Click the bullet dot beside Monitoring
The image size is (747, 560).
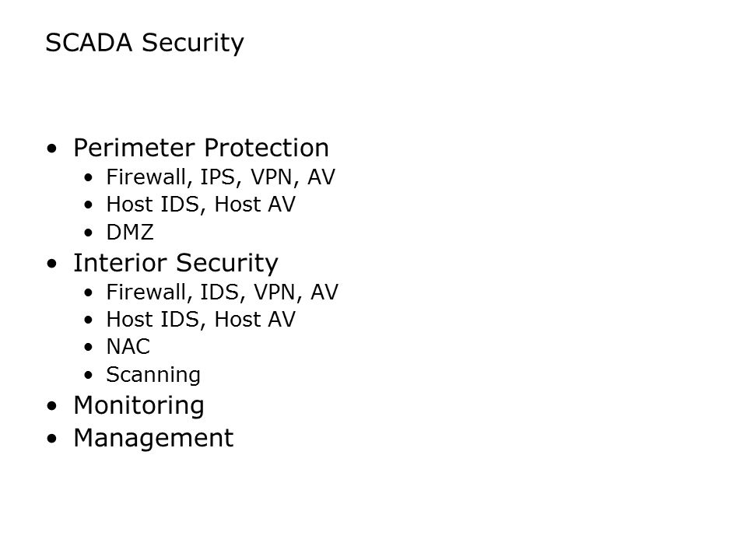pos(52,406)
